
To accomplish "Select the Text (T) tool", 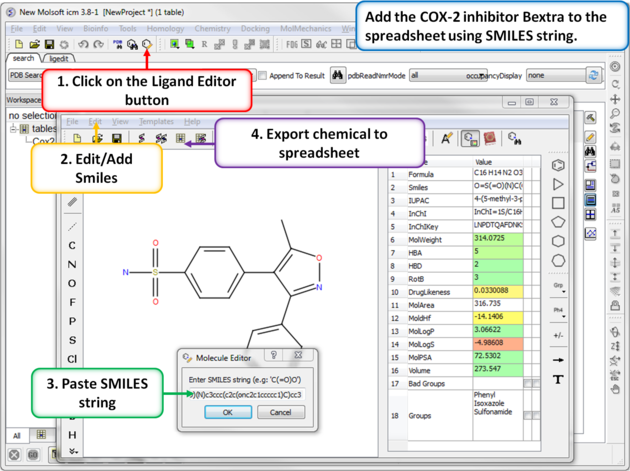I will [558, 379].
